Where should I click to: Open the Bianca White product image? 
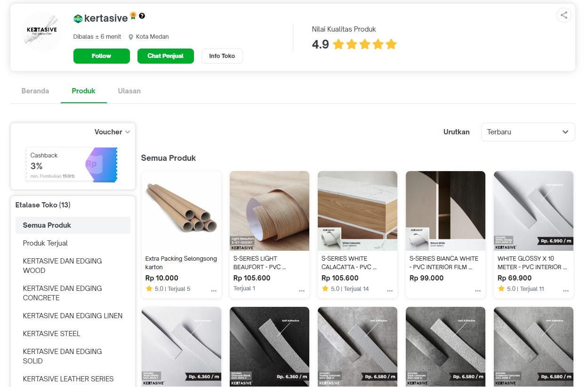pyautogui.click(x=445, y=211)
